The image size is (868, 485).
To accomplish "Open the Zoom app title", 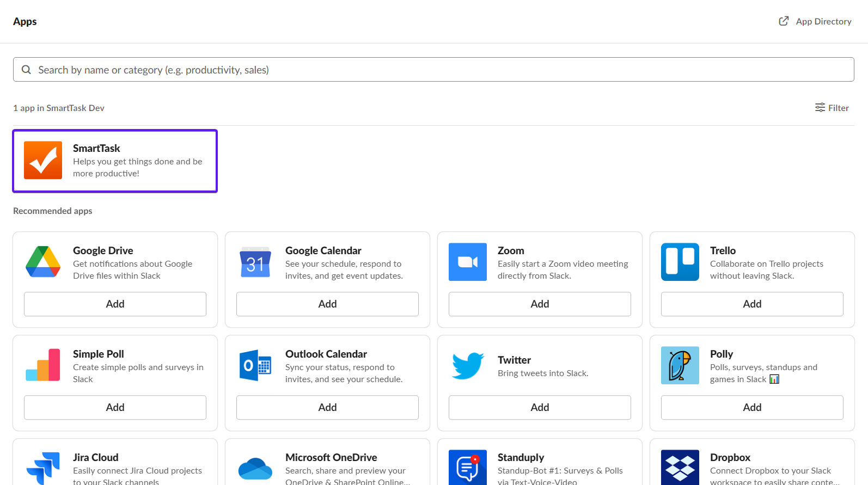I will [x=511, y=250].
